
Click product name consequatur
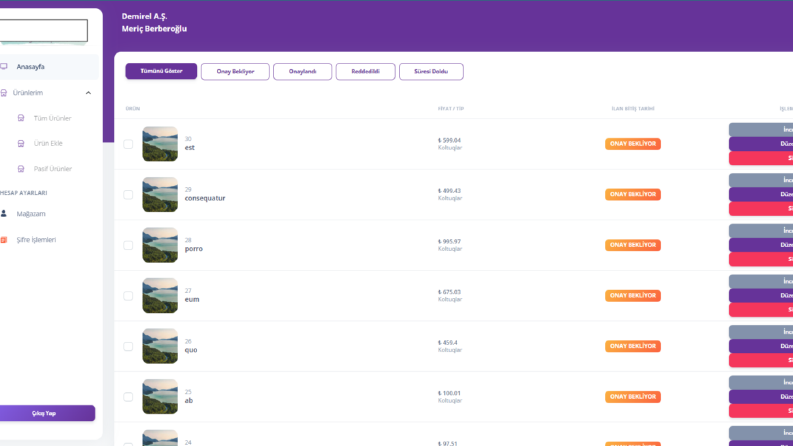[x=205, y=198]
